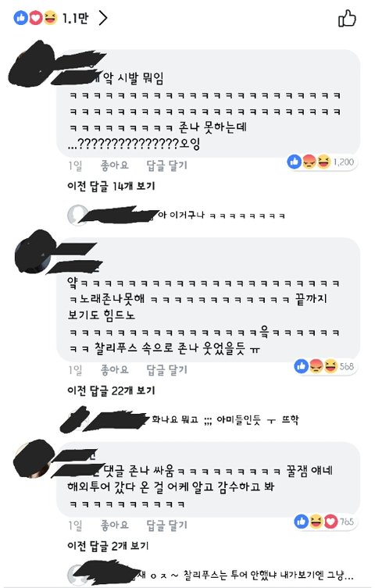Tap 답글 달기 under the third comment
The width and height of the screenshot is (375, 588).
tap(166, 526)
